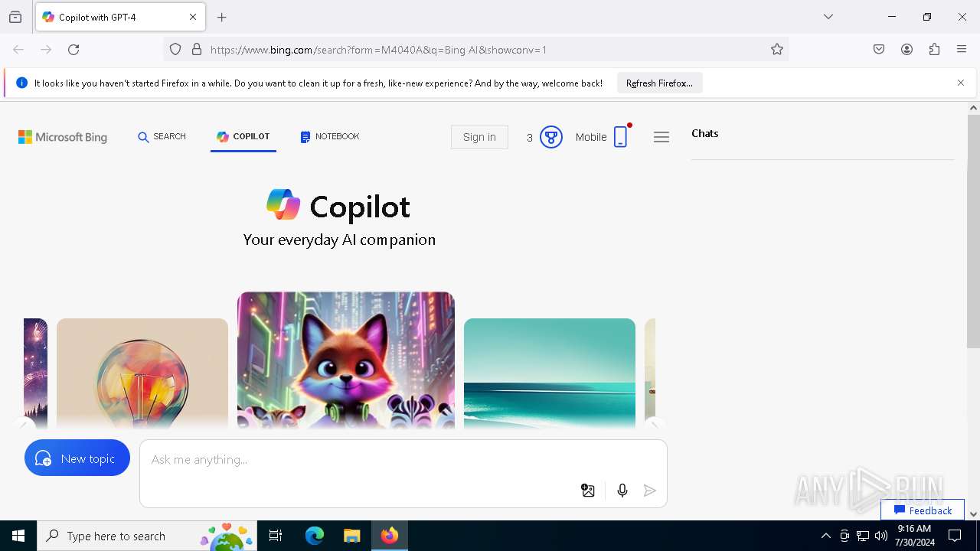Viewport: 980px width, 551px height.
Task: Launch Microsoft Edge from the taskbar
Action: pos(315,536)
